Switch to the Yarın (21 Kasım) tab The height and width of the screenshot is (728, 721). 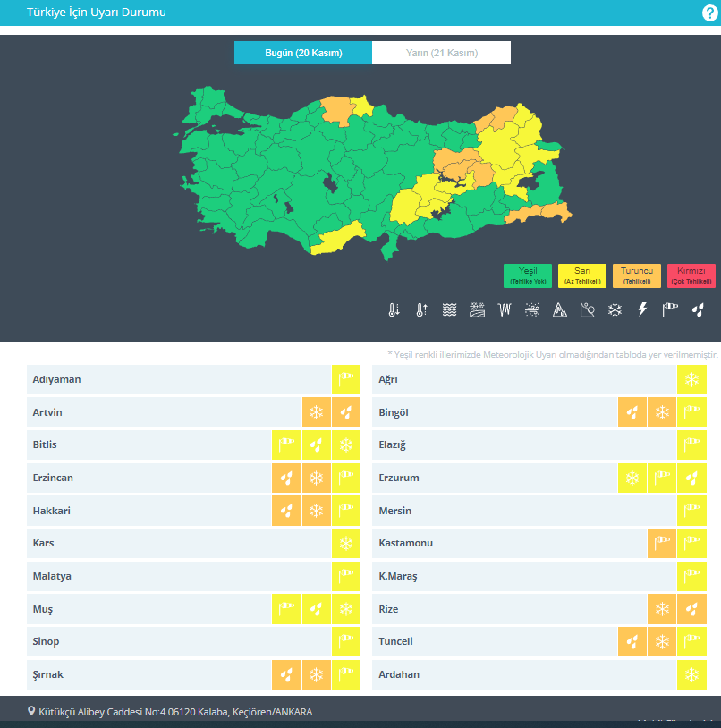(x=441, y=53)
